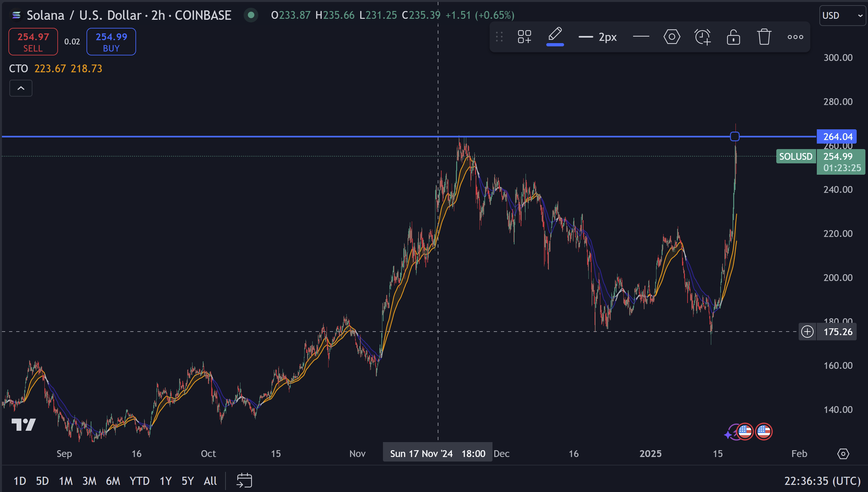Viewport: 868px width, 492px height.
Task: Click the 254.99 BUY button
Action: tap(111, 42)
